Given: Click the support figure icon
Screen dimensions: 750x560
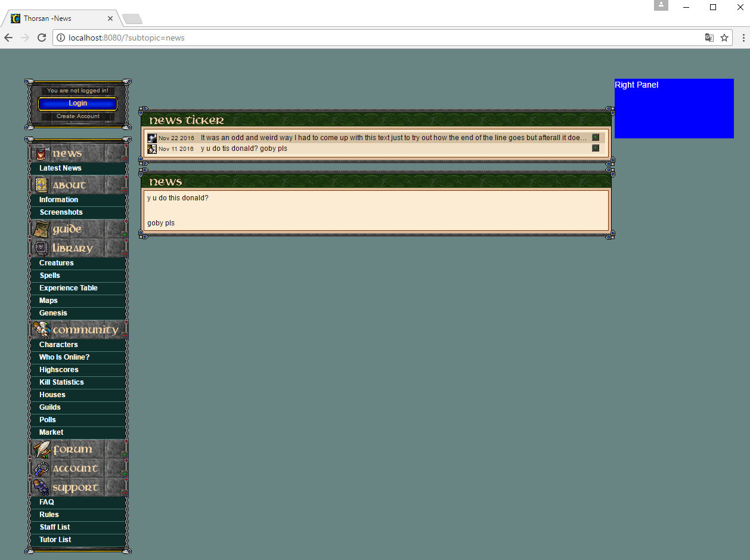Looking at the screenshot, I should pyautogui.click(x=41, y=487).
